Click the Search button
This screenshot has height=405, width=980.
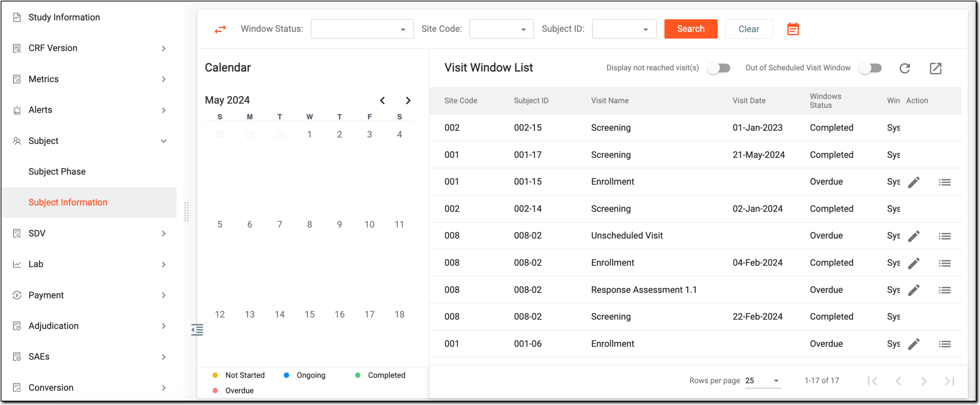pyautogui.click(x=691, y=29)
